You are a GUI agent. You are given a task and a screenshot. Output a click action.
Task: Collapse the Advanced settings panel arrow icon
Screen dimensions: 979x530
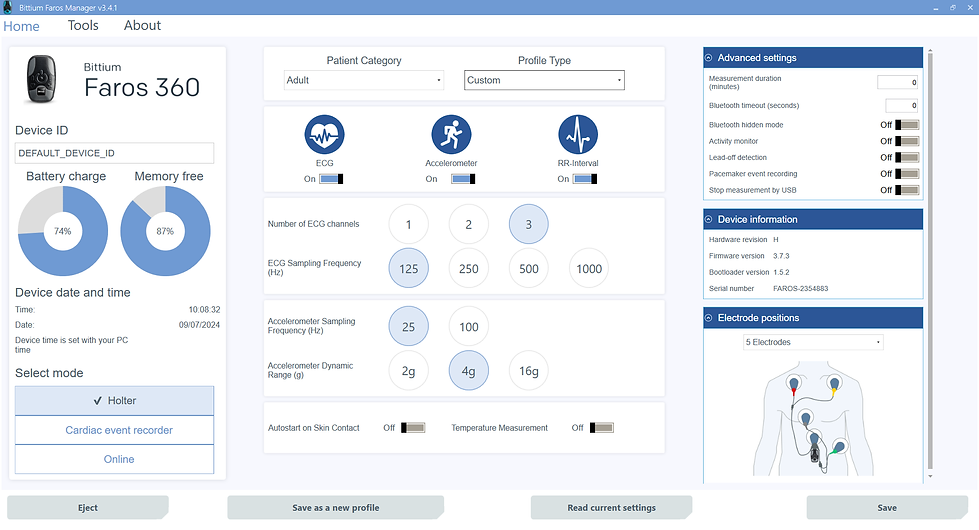[x=709, y=57]
